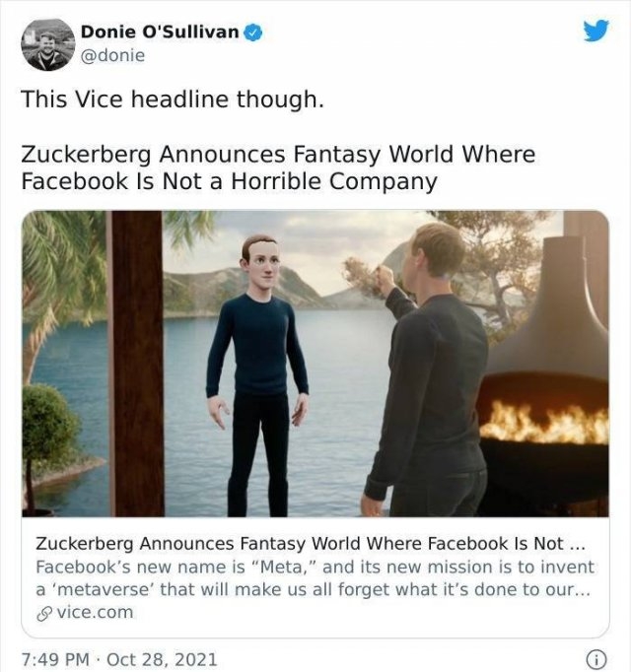Click the blue verified badge
Viewport: 631px width, 672px height.
(x=252, y=33)
